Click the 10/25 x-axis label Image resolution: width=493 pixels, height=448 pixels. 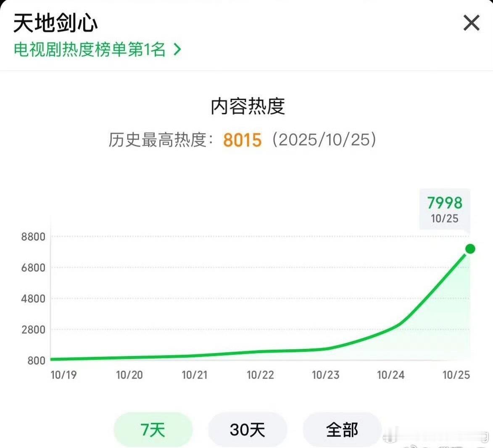click(x=456, y=375)
